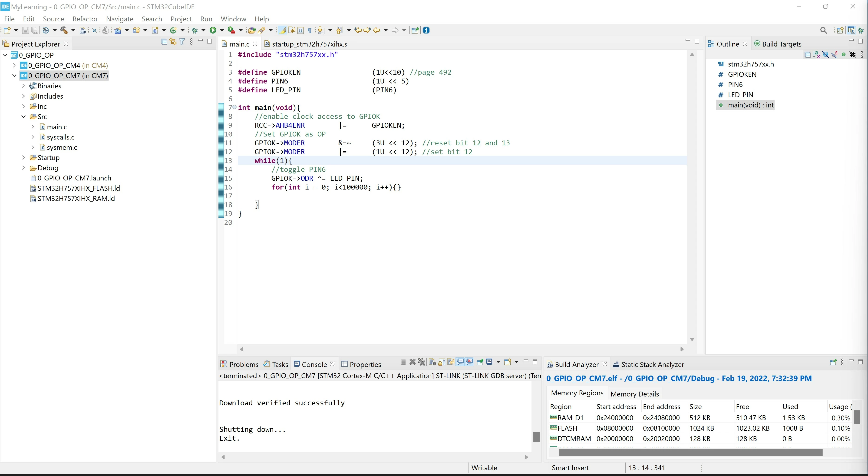Open the File menu
The width and height of the screenshot is (868, 476).
point(9,19)
